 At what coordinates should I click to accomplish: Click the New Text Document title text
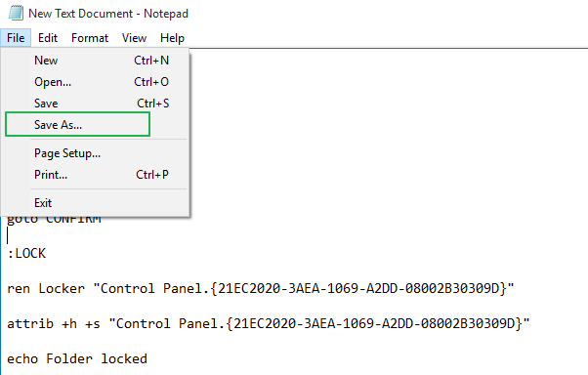[x=80, y=14]
